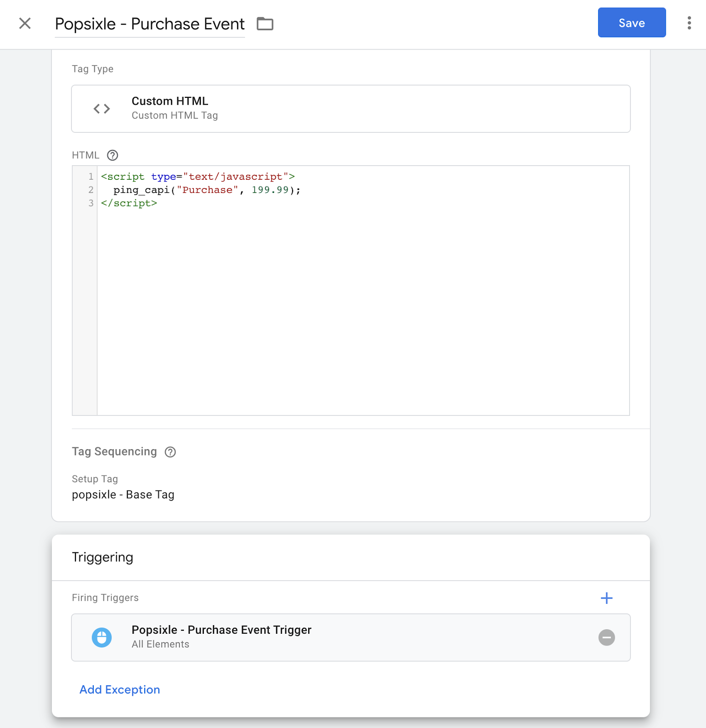Remove the Purchase Event Trigger with the minus icon
Screen dimensions: 706x728
[x=606, y=637]
